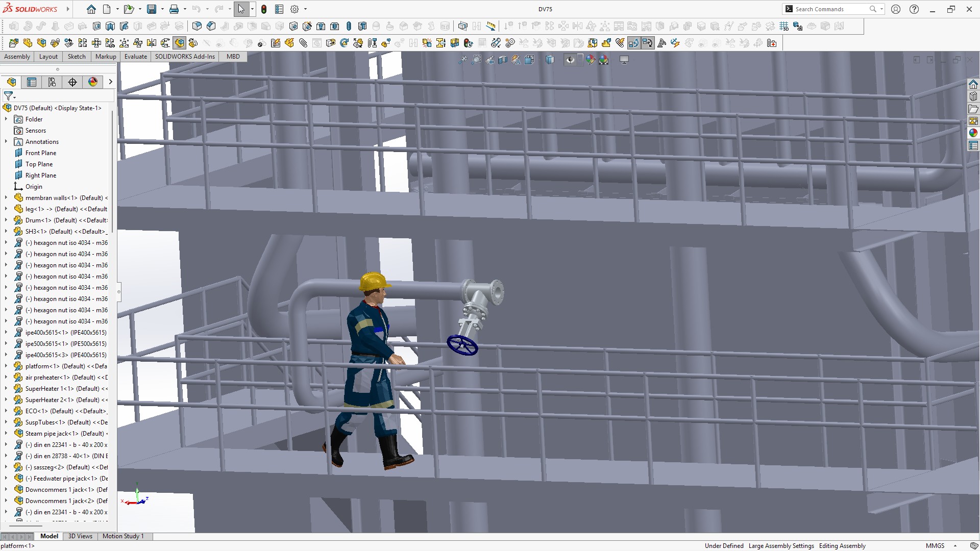980x551 pixels.
Task: Open the Display Style cube icon
Action: (550, 60)
